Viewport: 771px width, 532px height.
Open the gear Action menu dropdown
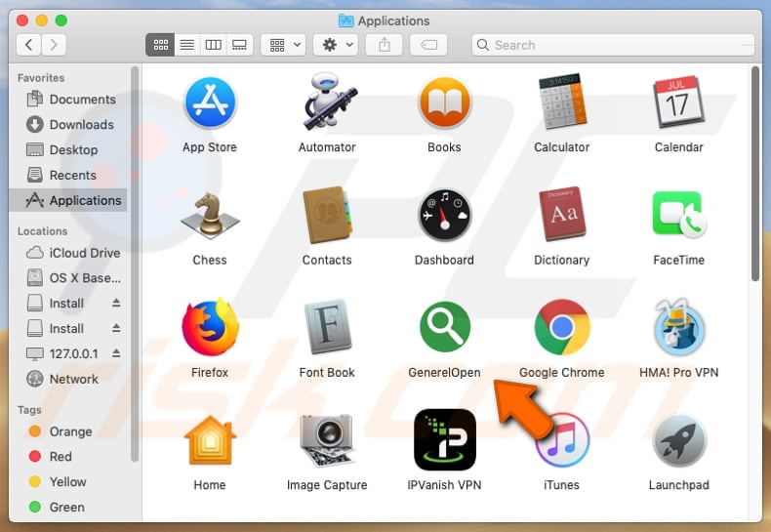(x=336, y=45)
